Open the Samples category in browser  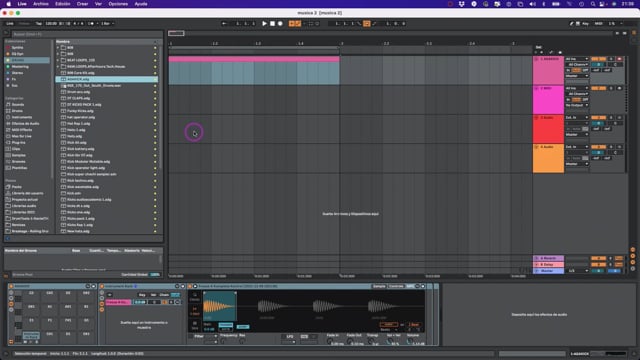tap(18, 155)
